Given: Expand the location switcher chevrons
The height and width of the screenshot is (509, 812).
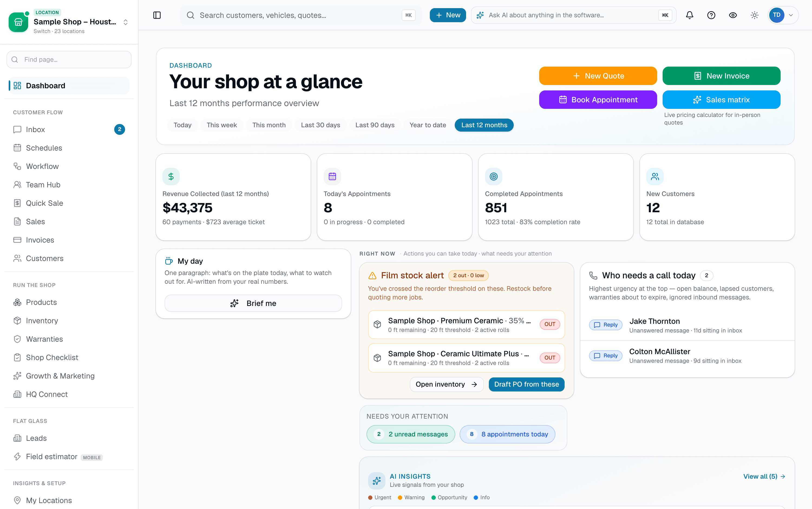Looking at the screenshot, I should pyautogui.click(x=126, y=22).
